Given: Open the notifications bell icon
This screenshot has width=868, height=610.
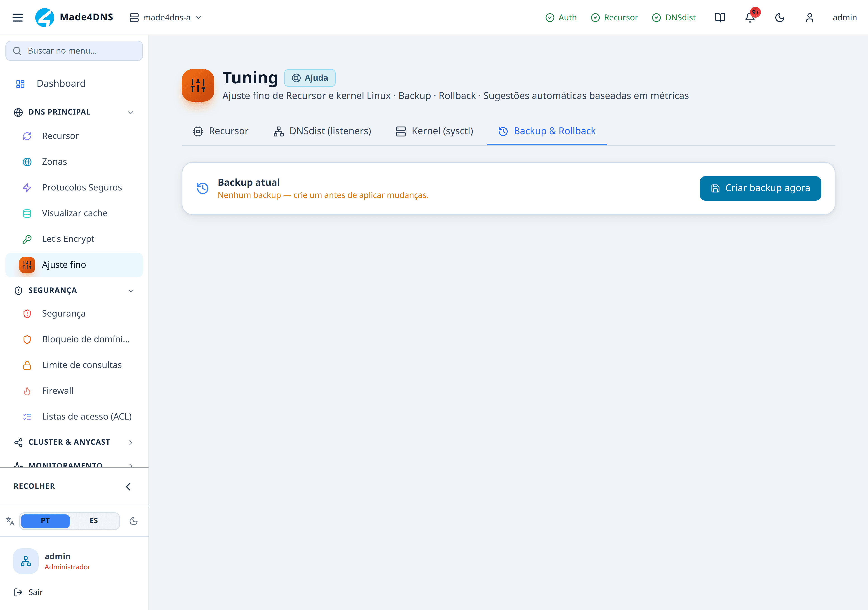Looking at the screenshot, I should pyautogui.click(x=750, y=17).
